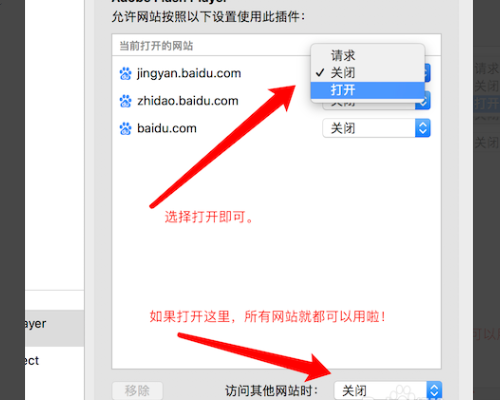Click the blue arrow sliver in the jingyan.baidu.com row
The image size is (500, 400).
click(427, 73)
